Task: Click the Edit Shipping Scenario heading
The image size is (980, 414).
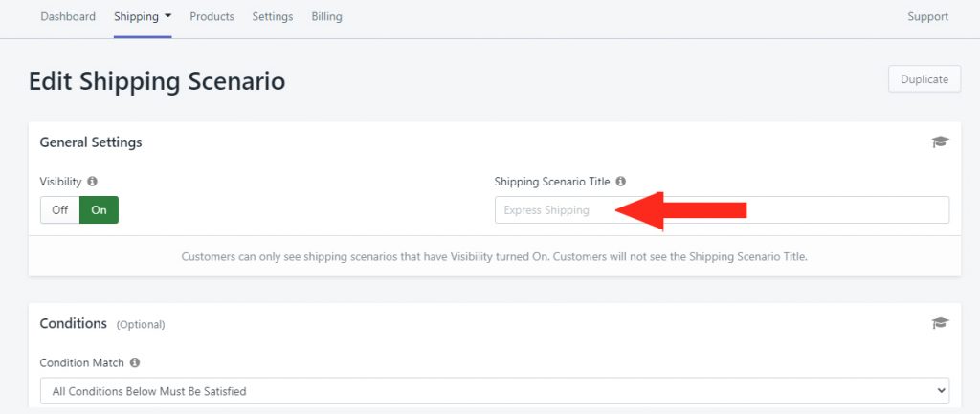Action: (157, 82)
